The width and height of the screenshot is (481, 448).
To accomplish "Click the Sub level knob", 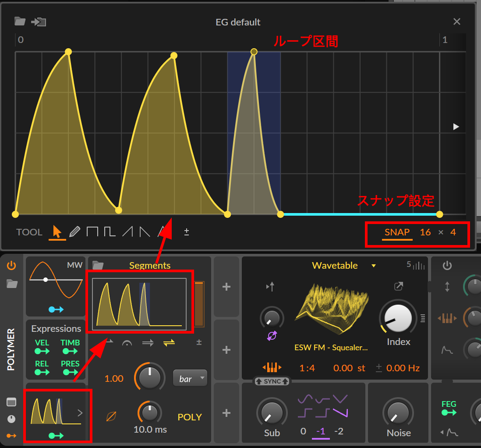I will (x=272, y=413).
